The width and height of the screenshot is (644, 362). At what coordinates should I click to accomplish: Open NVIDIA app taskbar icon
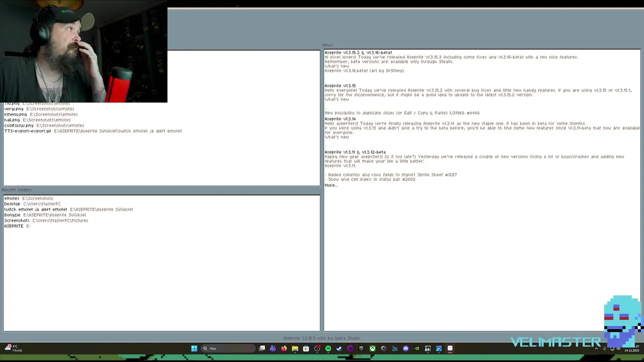(417, 348)
